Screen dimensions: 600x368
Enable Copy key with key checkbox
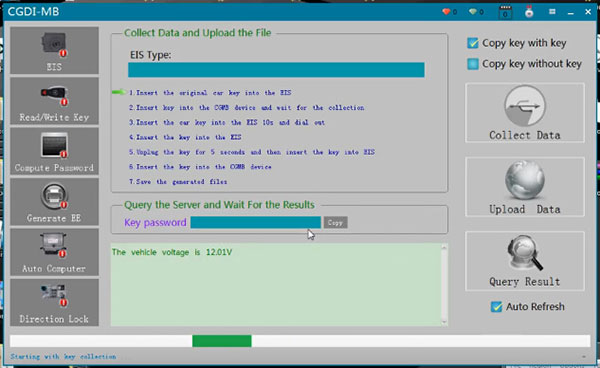tap(473, 43)
